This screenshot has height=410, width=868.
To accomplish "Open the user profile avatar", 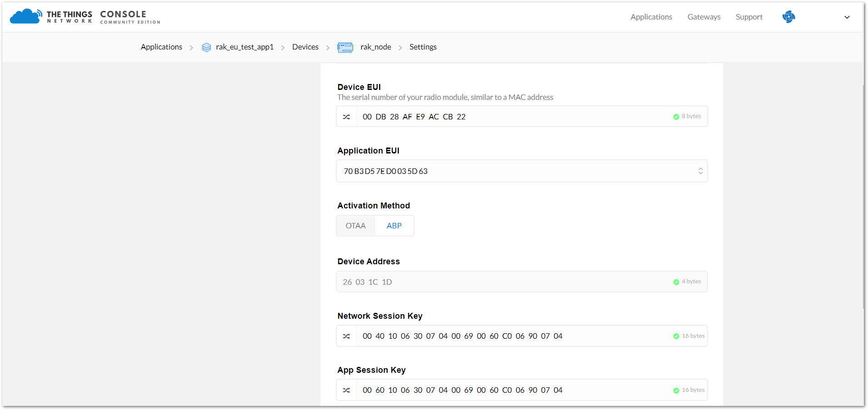I will [788, 17].
